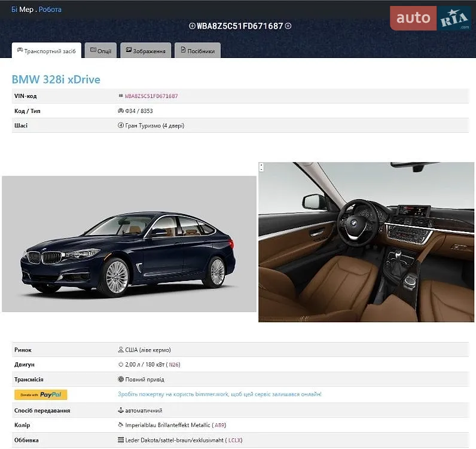This screenshot has height=449, width=476.
Task: Click the gearshift icon beside автоматичний
Action: [121, 410]
